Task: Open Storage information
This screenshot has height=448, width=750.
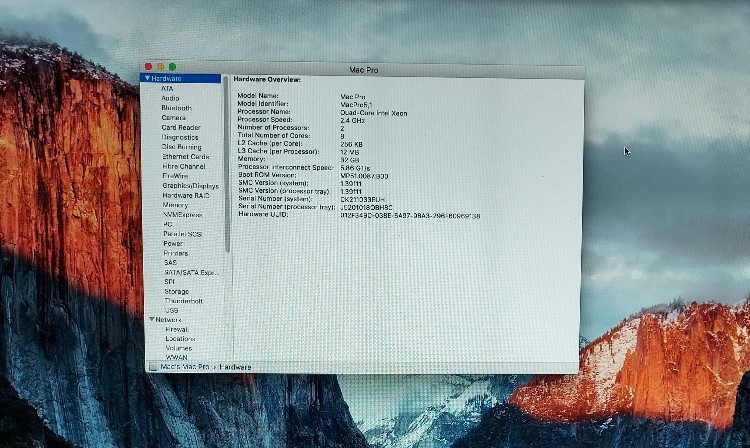Action: (176, 292)
